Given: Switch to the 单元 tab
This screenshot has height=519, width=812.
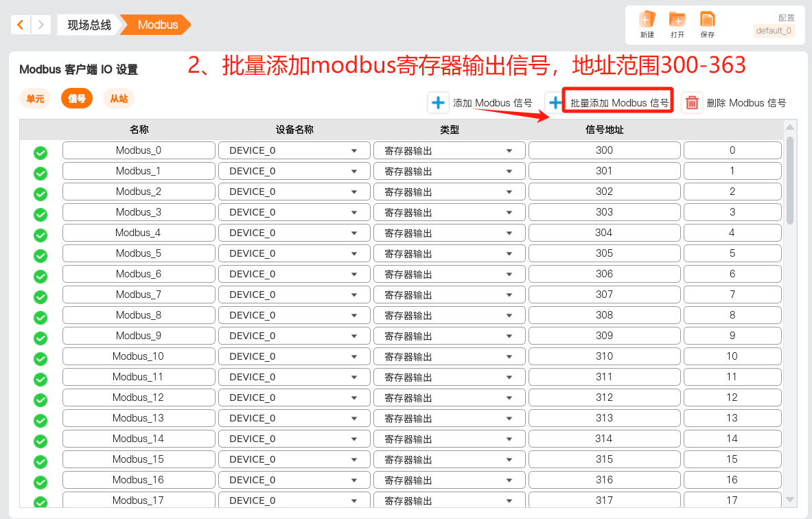Looking at the screenshot, I should tap(35, 98).
